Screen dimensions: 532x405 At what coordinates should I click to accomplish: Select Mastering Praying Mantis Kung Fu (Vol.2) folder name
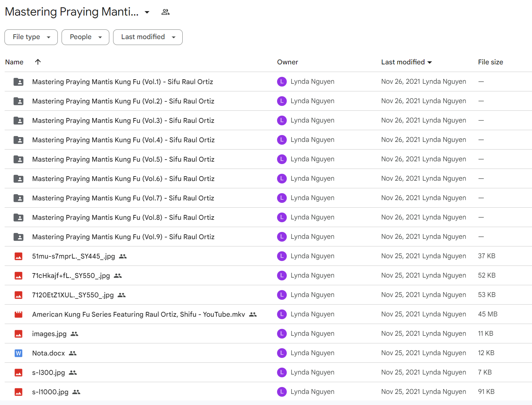click(x=123, y=101)
